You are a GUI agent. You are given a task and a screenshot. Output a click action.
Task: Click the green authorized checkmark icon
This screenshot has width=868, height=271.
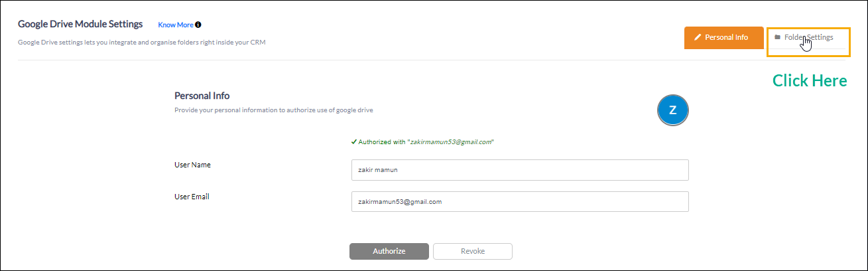click(x=354, y=141)
